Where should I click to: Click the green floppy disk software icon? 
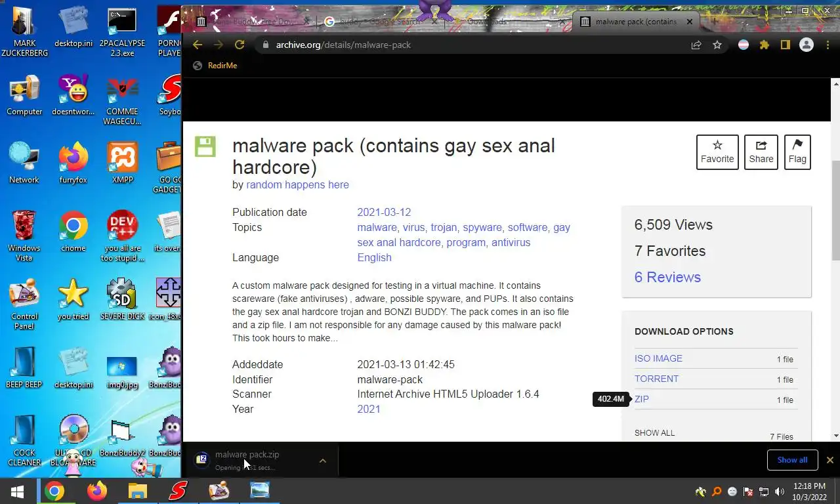pos(205,146)
